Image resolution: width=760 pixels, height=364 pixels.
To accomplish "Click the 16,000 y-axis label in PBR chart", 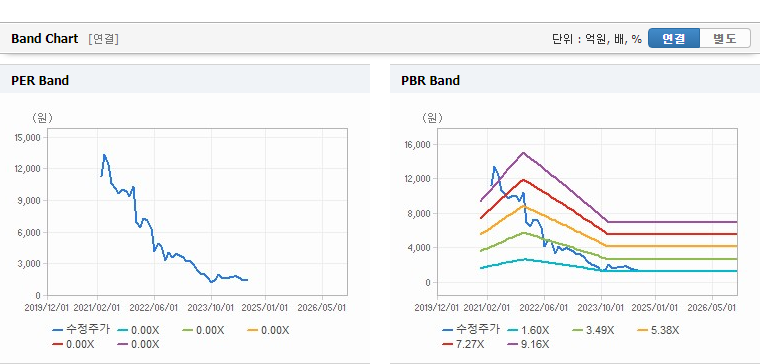I will [x=418, y=144].
